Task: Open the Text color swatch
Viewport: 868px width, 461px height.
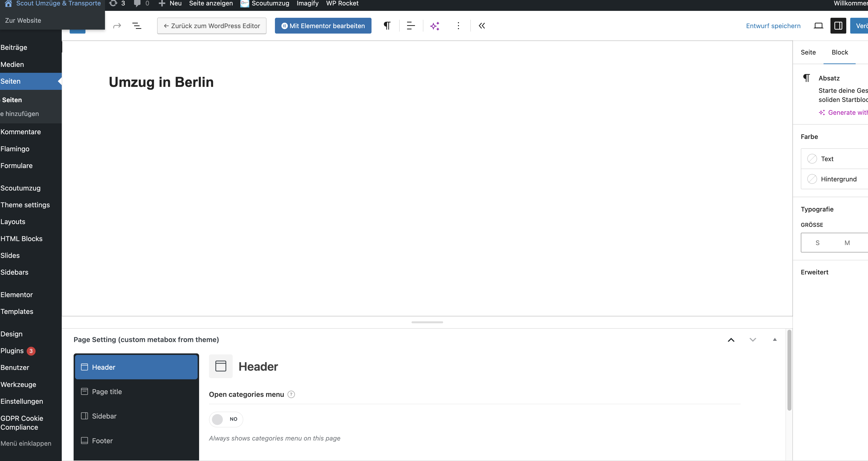Action: (x=812, y=159)
